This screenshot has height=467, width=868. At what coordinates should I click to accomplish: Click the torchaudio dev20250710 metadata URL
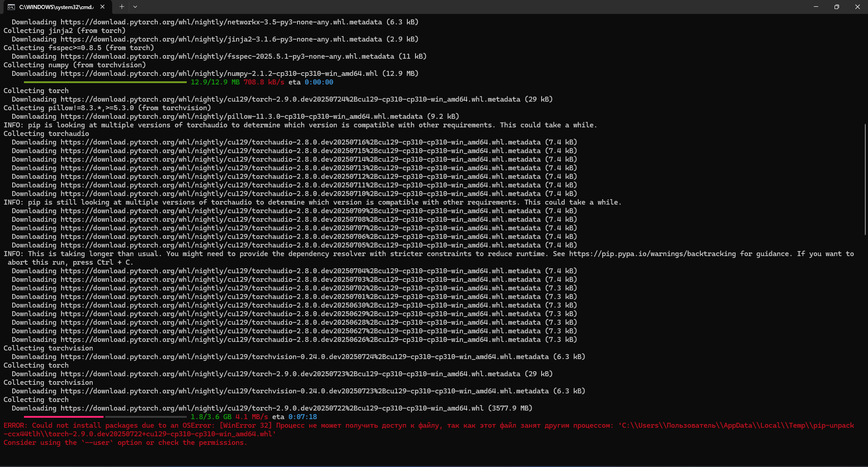tap(301, 194)
